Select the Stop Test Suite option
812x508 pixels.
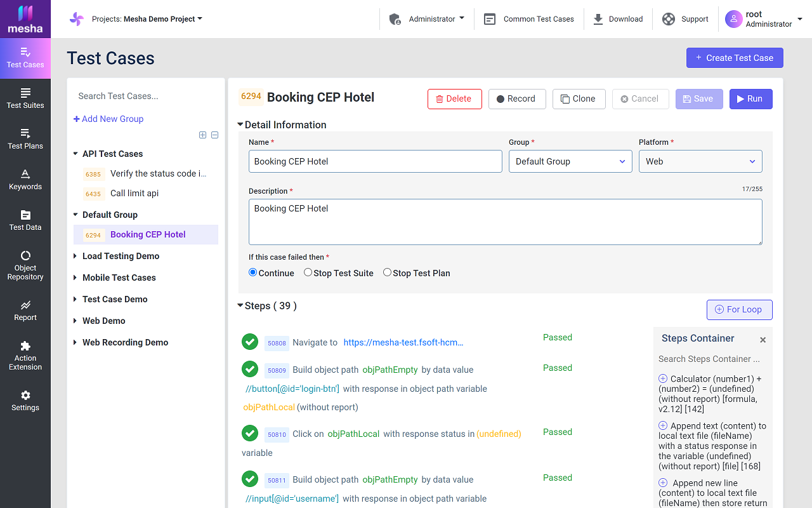[308, 272]
